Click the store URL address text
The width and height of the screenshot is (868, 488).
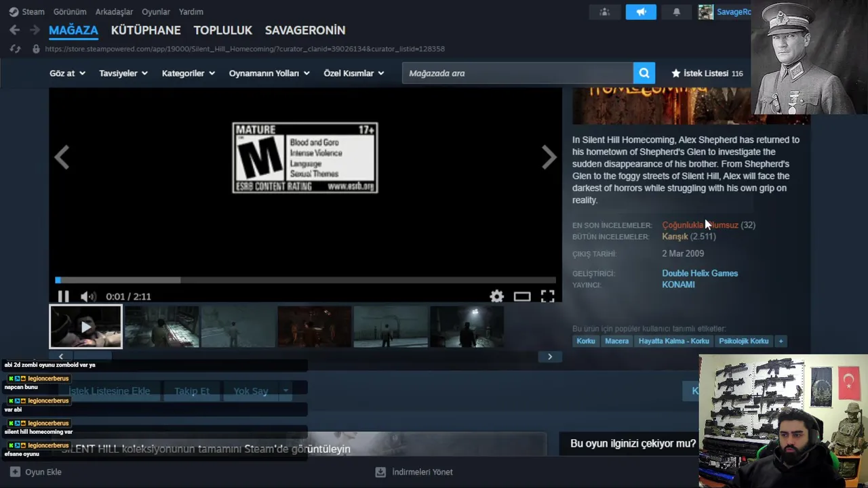click(245, 49)
